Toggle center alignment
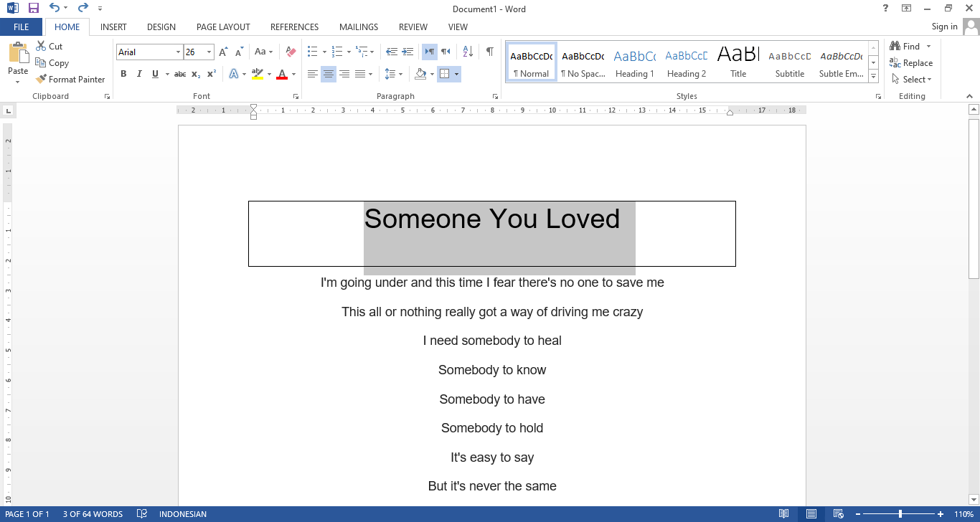Viewport: 980px width, 522px height. 329,74
